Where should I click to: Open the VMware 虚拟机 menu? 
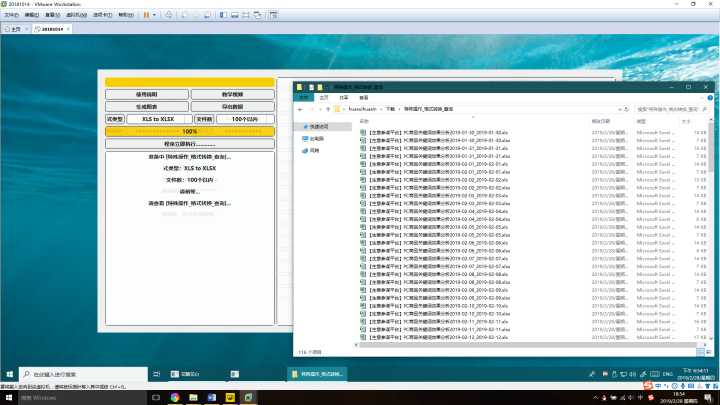(x=77, y=15)
